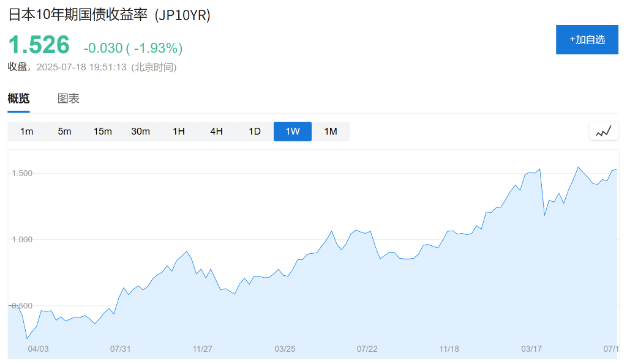Click the 1.526 current yield value
The image size is (627, 364).
(39, 46)
